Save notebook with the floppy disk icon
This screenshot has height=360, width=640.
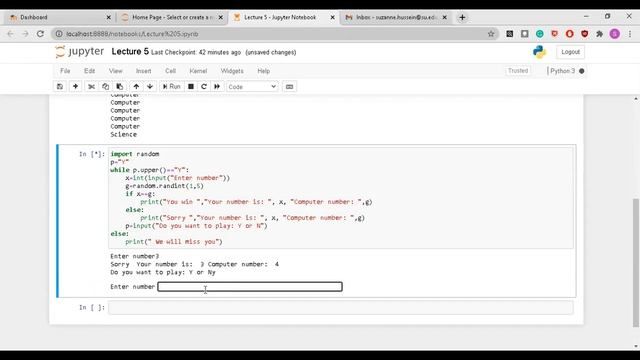(x=60, y=87)
